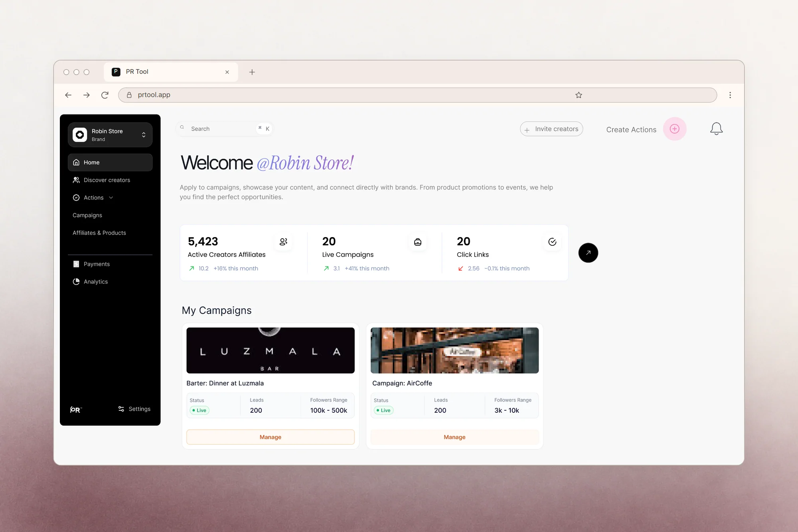798x532 pixels.
Task: Open the AirCoffe campaign image
Action: click(454, 350)
